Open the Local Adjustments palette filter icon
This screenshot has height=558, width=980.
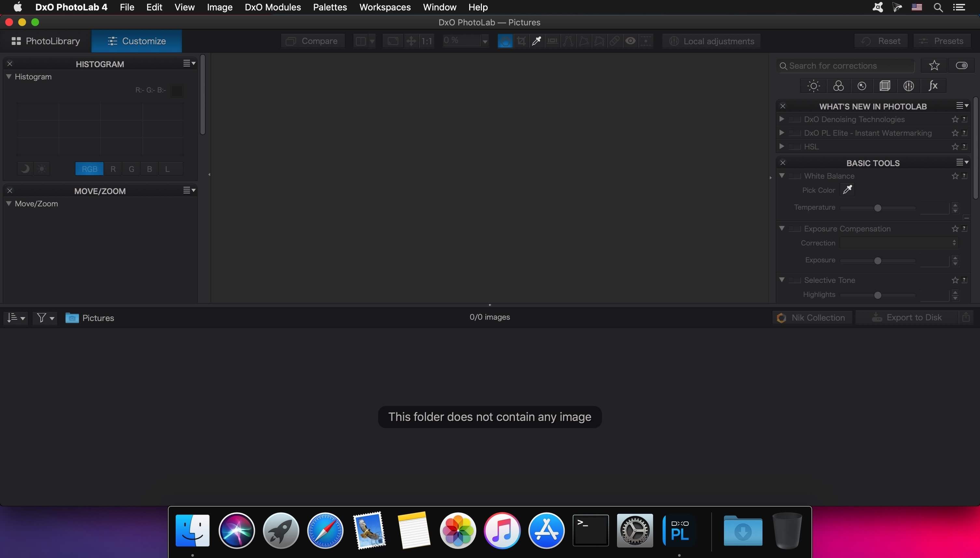point(909,86)
